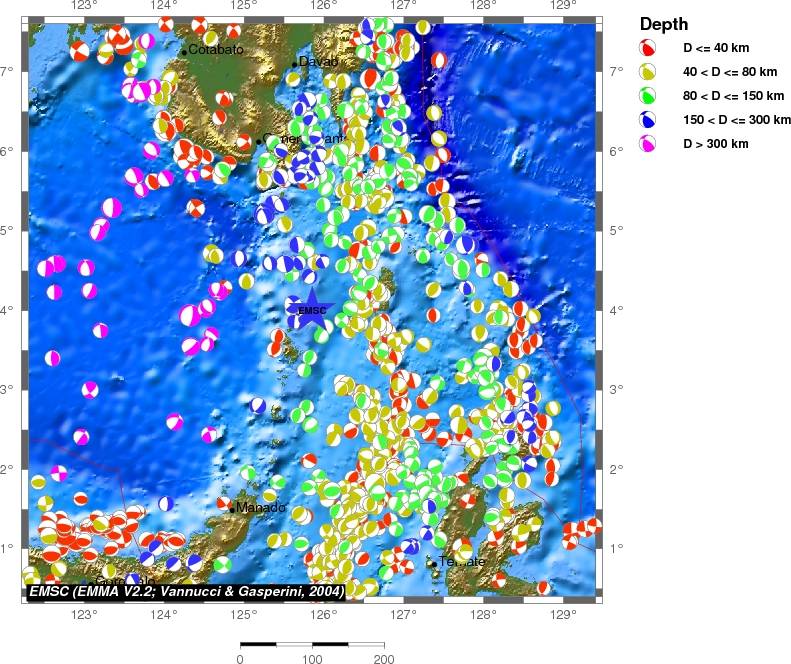Click the 126° label on top axis

(323, 6)
